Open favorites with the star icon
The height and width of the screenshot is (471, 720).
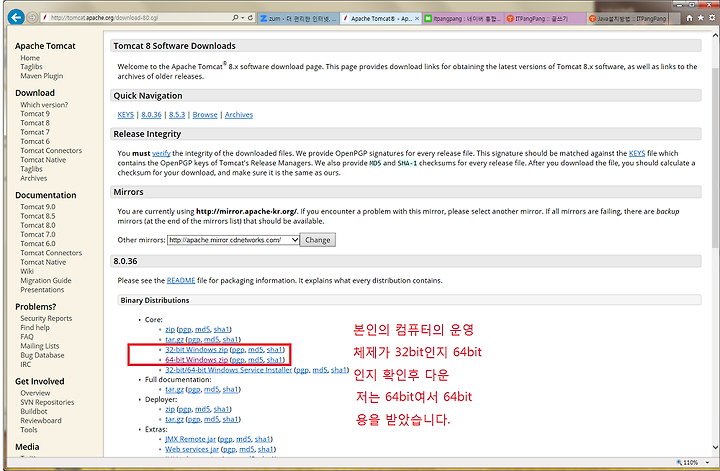tap(701, 18)
